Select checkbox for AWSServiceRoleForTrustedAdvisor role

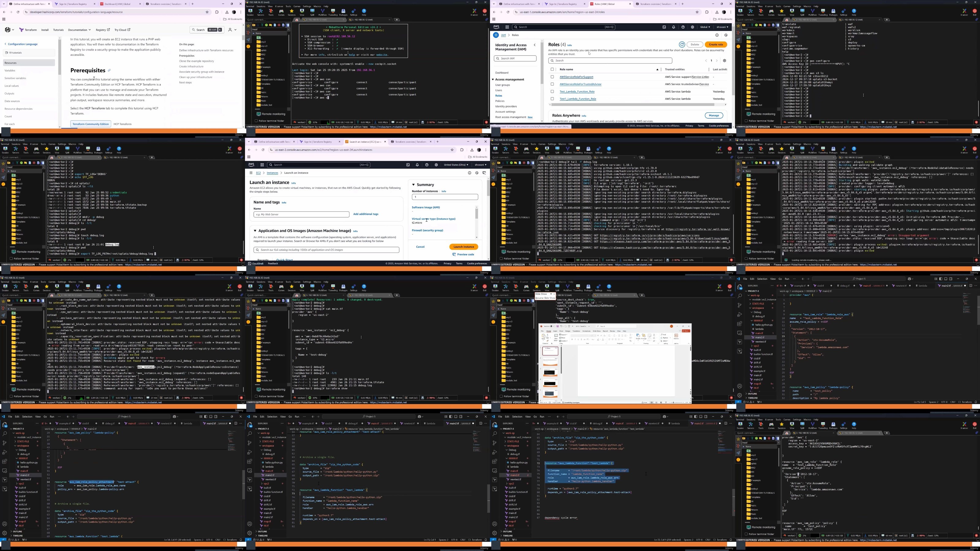point(552,84)
